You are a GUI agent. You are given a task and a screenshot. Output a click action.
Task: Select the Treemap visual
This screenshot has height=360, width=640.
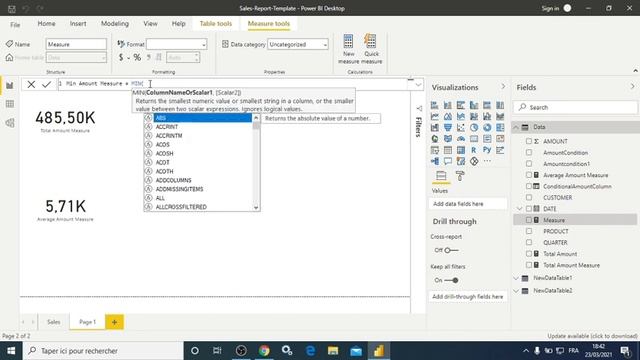pos(500,128)
